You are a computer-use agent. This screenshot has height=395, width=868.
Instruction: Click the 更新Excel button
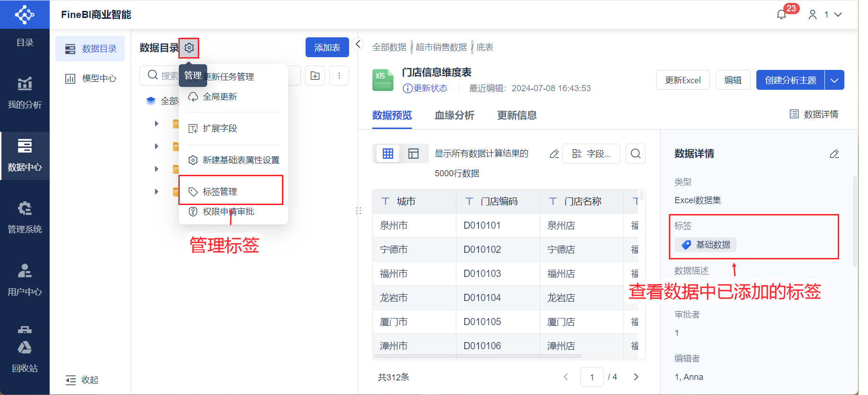tap(683, 80)
